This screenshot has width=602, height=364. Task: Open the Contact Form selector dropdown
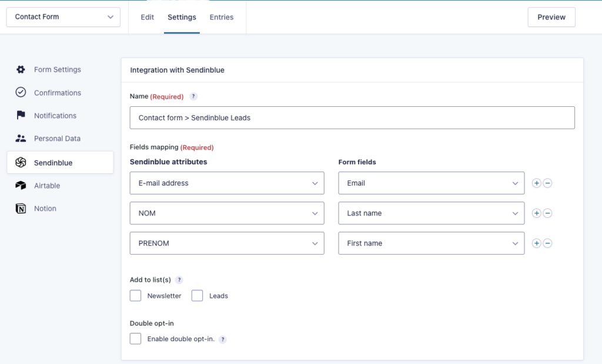63,17
